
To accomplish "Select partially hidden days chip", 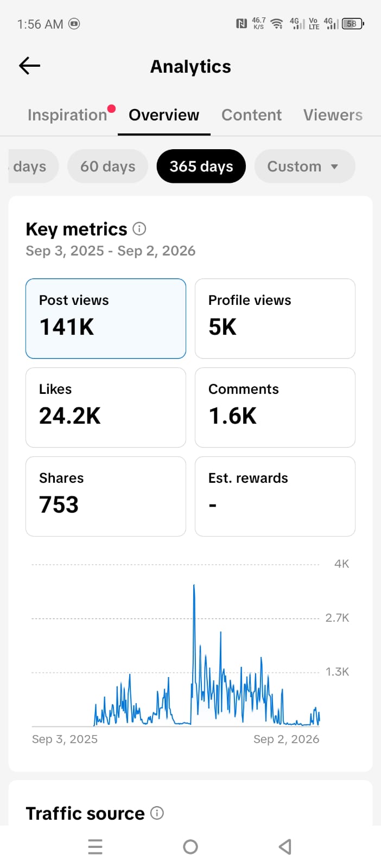I will click(32, 166).
